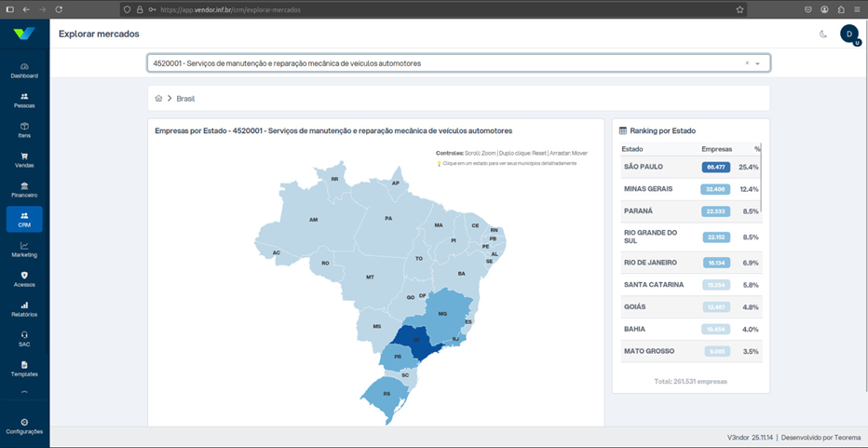Click the site lock security icon

[140, 9]
